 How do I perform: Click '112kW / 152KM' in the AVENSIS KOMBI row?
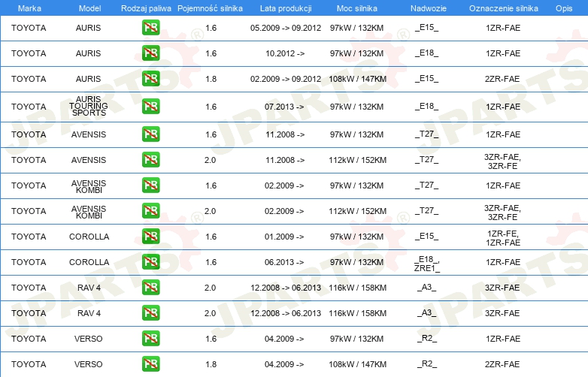point(358,211)
